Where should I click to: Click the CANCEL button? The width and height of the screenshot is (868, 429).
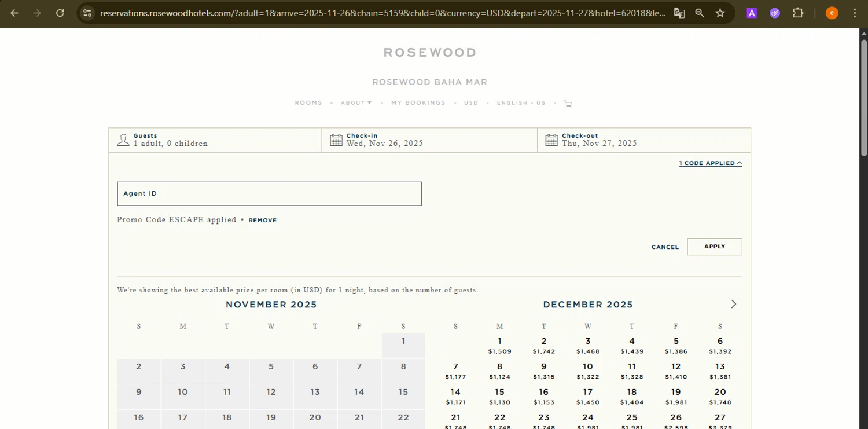click(x=665, y=247)
